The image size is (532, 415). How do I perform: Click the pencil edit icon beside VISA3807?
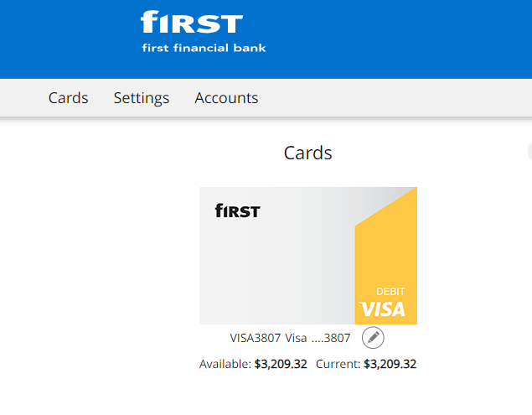373,338
